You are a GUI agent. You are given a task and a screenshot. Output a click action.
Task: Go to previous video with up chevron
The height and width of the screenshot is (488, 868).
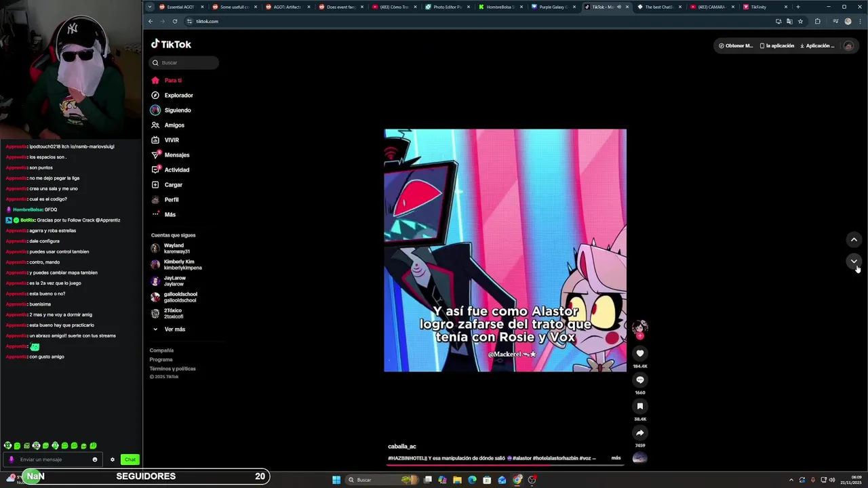[x=854, y=239]
